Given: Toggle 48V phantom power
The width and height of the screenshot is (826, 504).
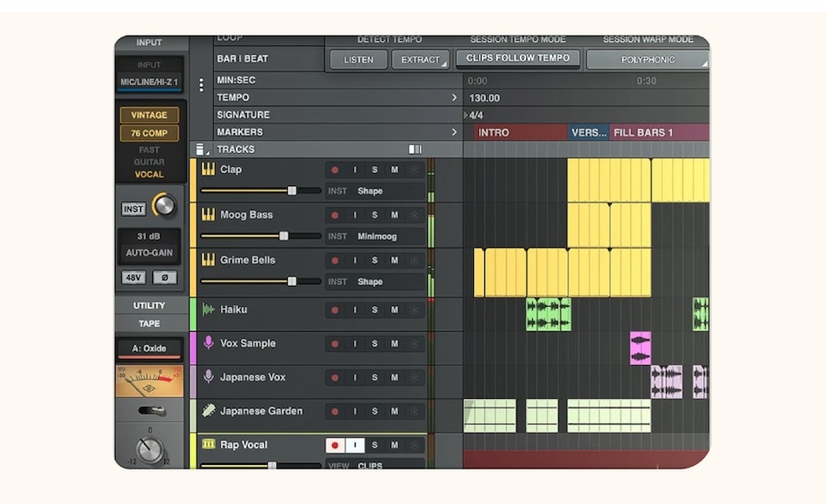Looking at the screenshot, I should (133, 278).
